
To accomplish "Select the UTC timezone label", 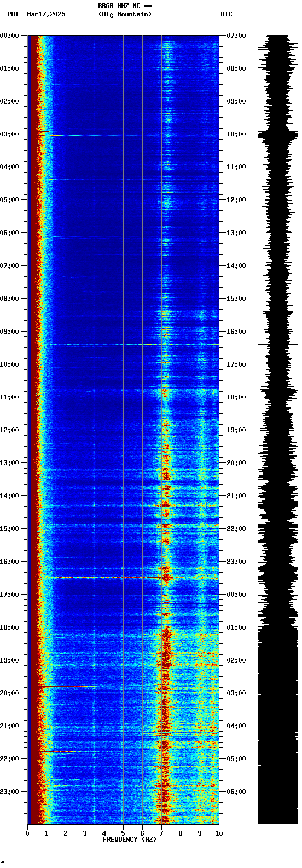I will click(226, 14).
